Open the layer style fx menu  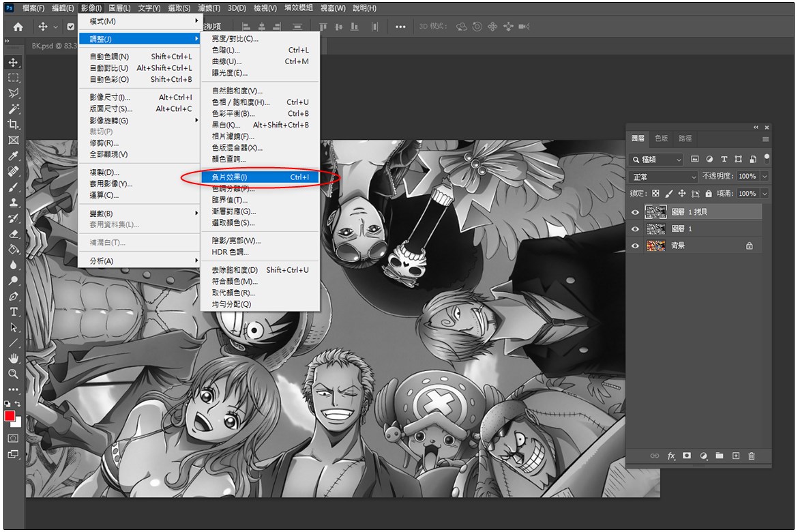pyautogui.click(x=671, y=456)
